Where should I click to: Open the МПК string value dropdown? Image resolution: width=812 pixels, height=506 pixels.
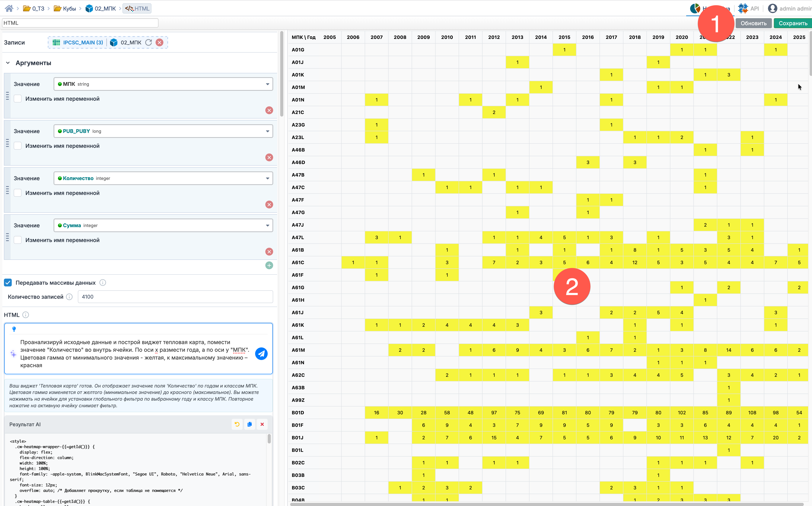163,84
